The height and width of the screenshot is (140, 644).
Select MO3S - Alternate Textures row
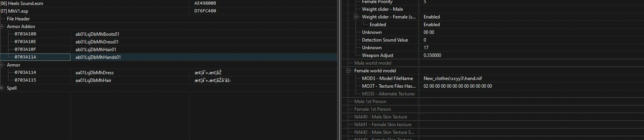click(388, 94)
